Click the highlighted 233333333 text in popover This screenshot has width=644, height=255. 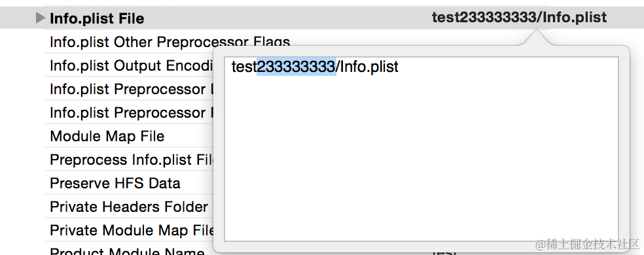coord(296,67)
